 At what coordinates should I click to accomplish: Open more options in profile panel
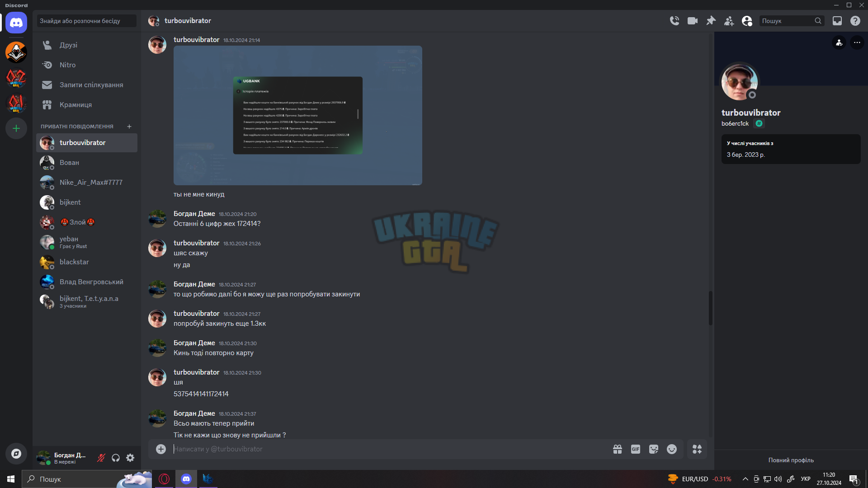pos(857,42)
